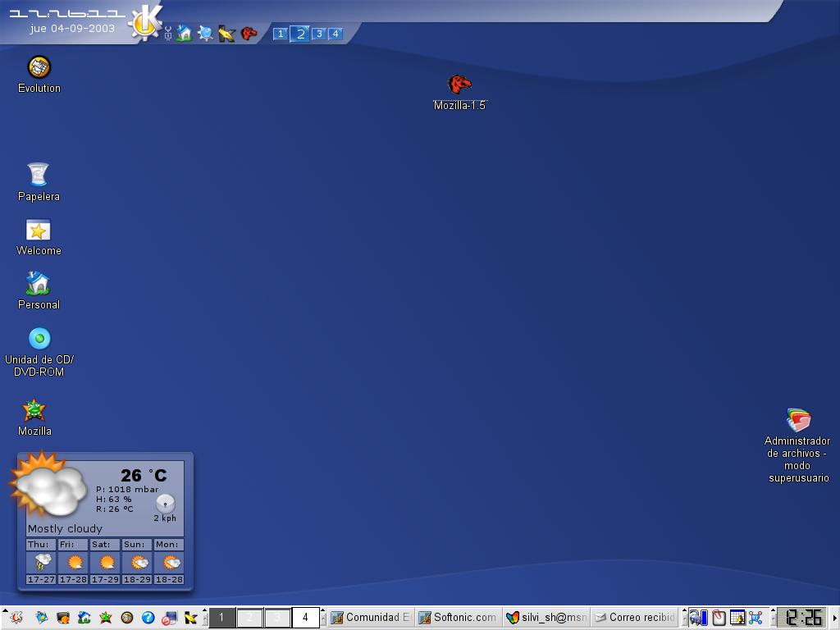Click the 12:26 panel clock
Viewport: 840px width, 630px height.
[x=802, y=618]
